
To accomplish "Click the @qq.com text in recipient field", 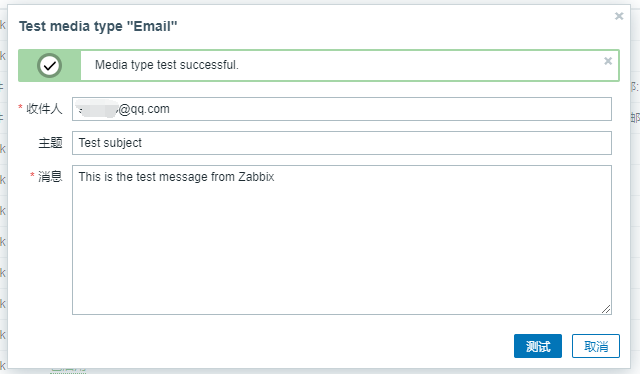I will [x=144, y=109].
